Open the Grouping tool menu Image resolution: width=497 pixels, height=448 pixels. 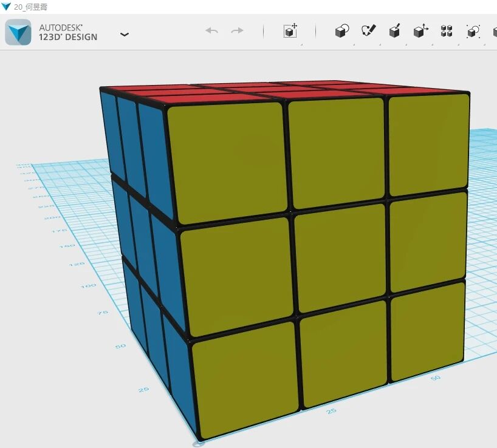click(x=473, y=31)
